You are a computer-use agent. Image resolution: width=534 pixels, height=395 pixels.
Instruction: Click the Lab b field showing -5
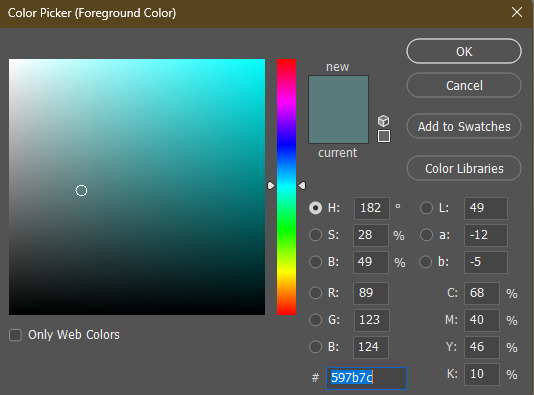pyautogui.click(x=486, y=262)
